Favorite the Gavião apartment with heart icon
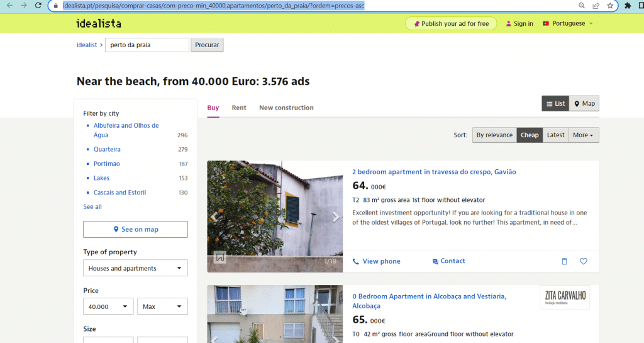The height and width of the screenshot is (343, 644). (x=583, y=261)
